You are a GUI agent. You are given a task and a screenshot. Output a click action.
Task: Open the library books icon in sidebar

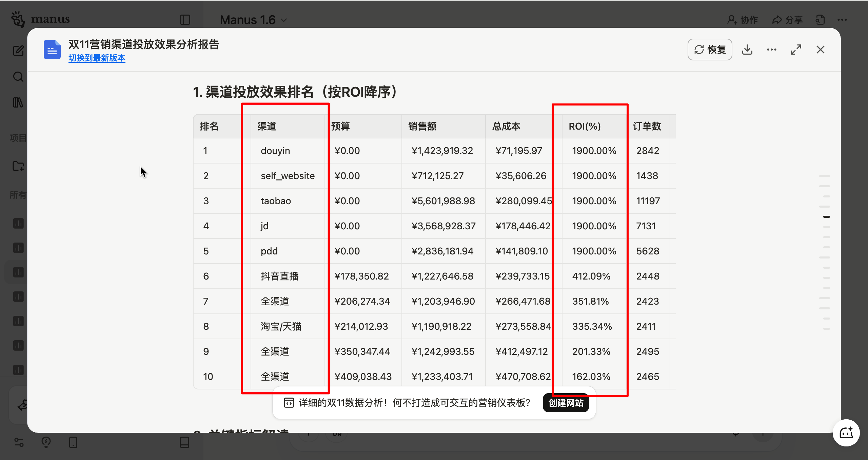18,102
